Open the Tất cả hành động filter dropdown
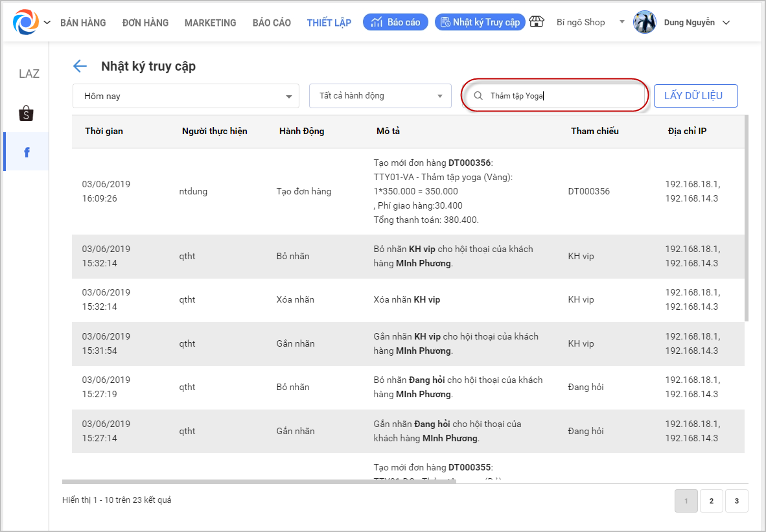 coord(380,96)
